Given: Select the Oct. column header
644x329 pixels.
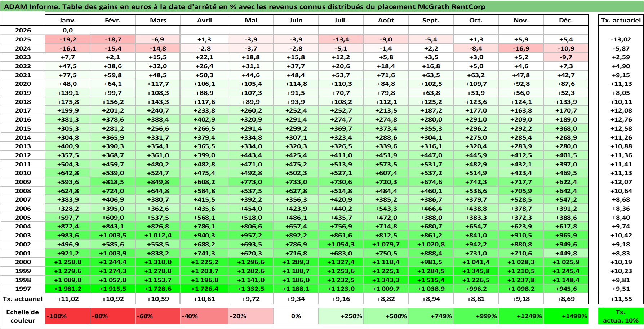Looking at the screenshot, I should [476, 20].
